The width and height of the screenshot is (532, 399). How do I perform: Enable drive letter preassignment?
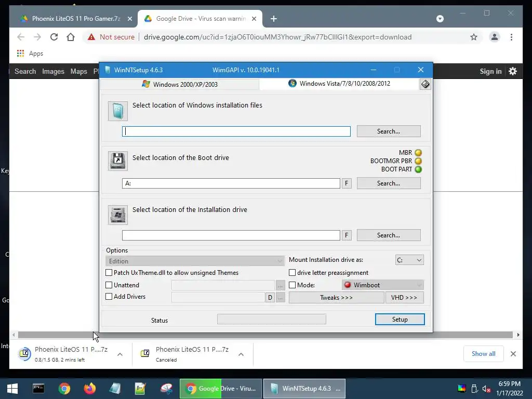pyautogui.click(x=292, y=272)
